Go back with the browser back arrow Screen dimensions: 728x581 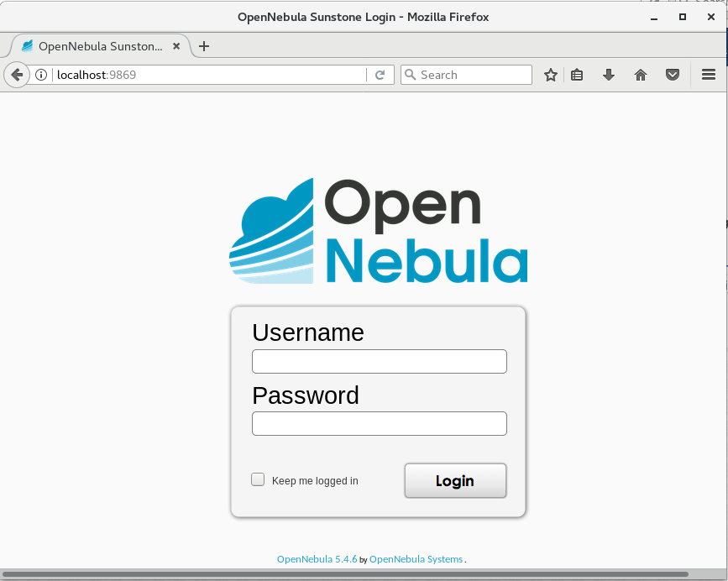pyautogui.click(x=17, y=75)
